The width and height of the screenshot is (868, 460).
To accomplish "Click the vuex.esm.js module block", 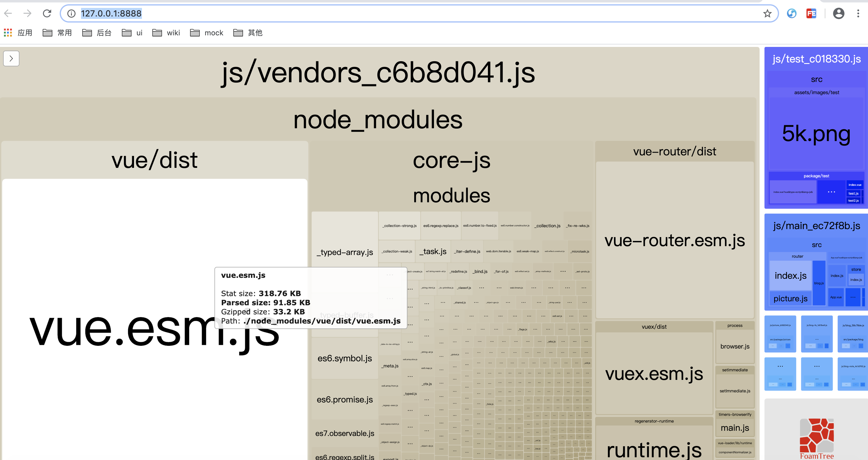I will [x=654, y=373].
